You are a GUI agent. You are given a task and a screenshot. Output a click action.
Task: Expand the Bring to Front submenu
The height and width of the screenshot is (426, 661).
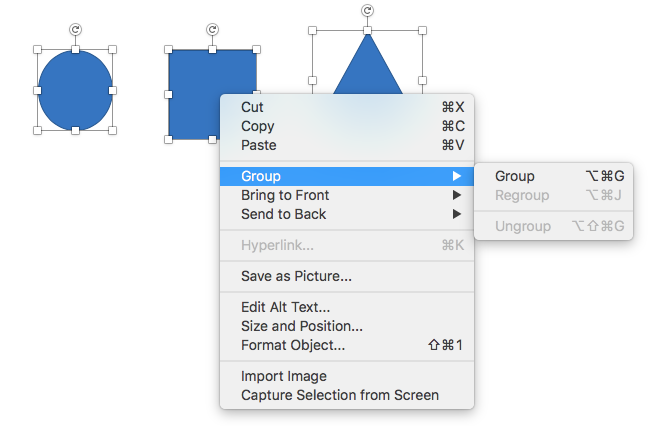pos(284,195)
